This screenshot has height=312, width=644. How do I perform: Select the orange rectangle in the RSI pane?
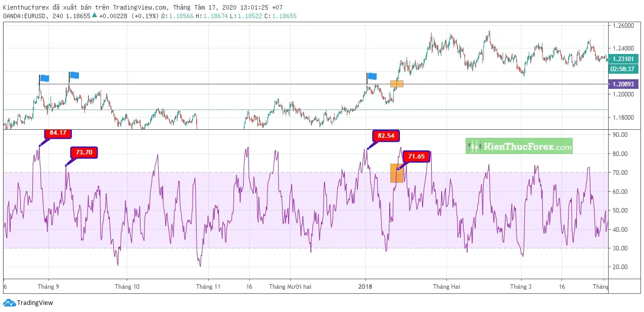pos(396,173)
